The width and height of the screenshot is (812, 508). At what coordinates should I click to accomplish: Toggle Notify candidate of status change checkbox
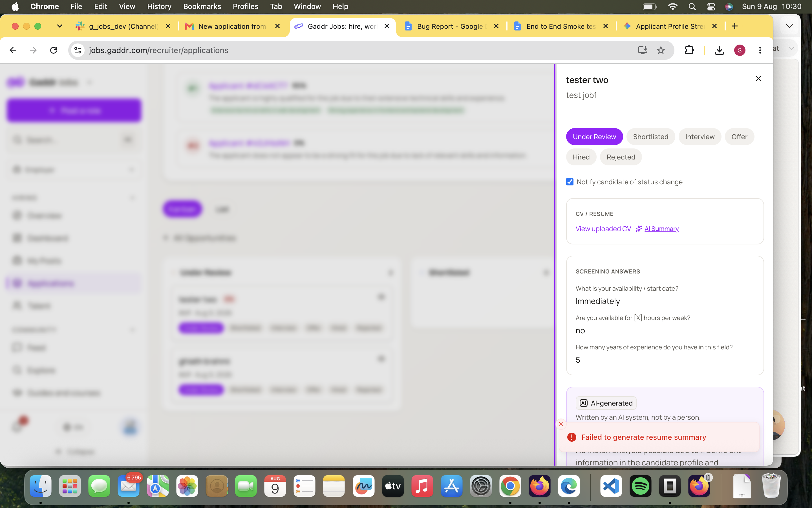570,182
